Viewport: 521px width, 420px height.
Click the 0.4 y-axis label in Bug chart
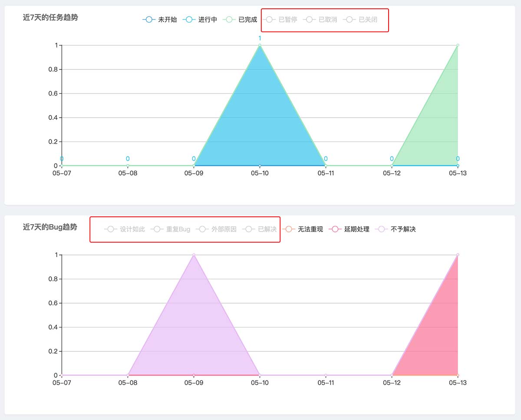[53, 327]
